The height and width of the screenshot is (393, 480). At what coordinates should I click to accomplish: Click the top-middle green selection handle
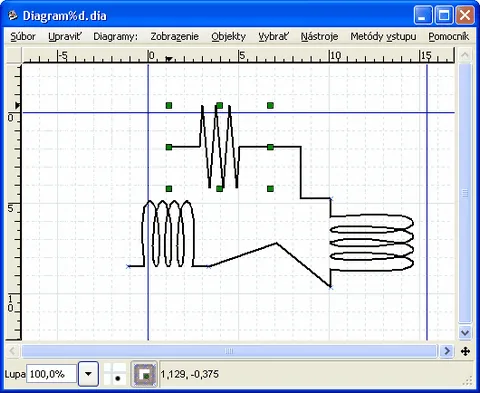[219, 106]
